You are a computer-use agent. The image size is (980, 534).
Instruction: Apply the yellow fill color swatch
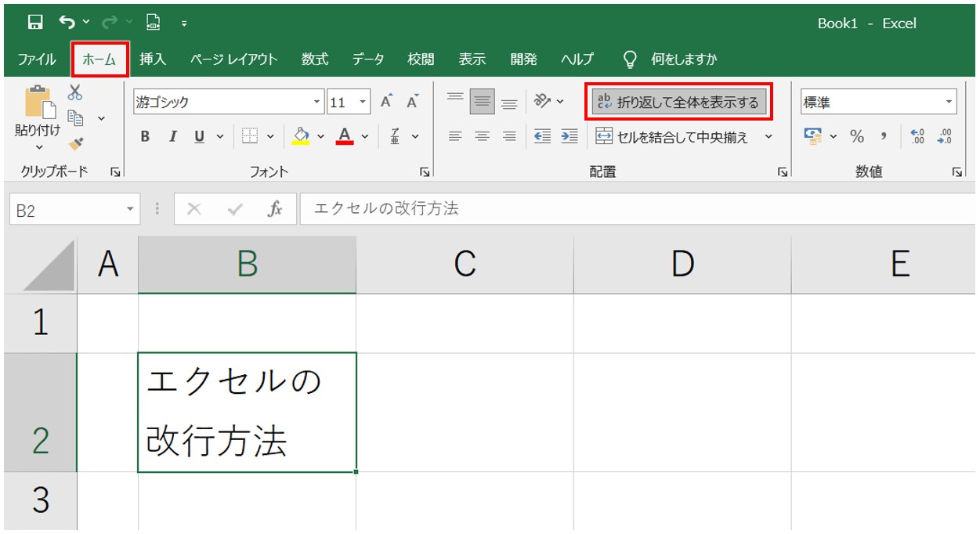click(301, 137)
